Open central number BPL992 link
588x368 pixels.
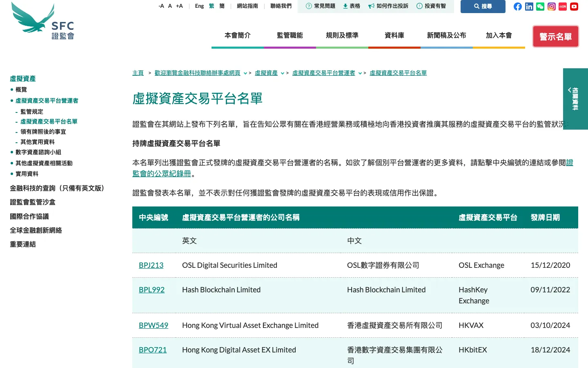click(x=151, y=289)
